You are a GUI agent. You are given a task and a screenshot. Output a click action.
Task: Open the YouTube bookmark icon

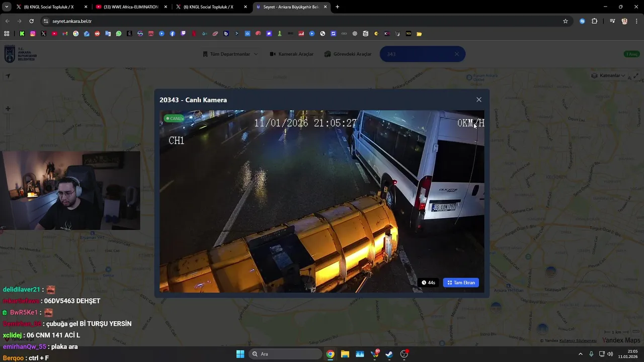tap(54, 34)
